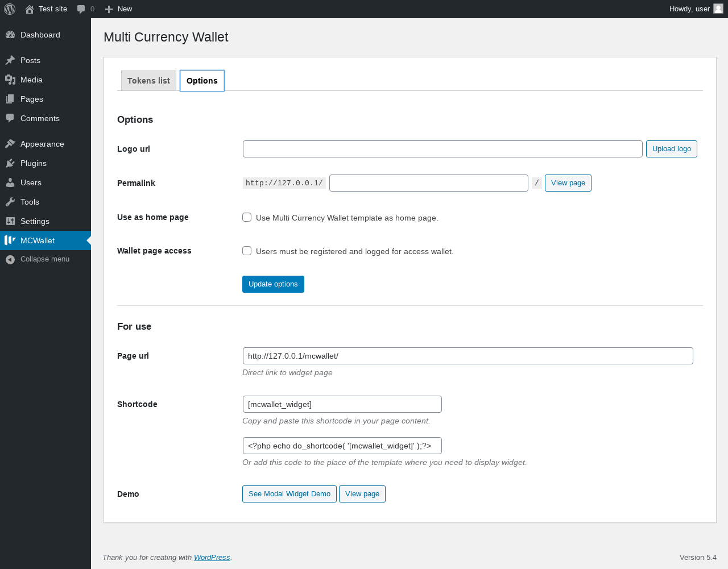Click the Posts pushpin icon
Viewport: 728px width, 569px height.
(x=10, y=60)
